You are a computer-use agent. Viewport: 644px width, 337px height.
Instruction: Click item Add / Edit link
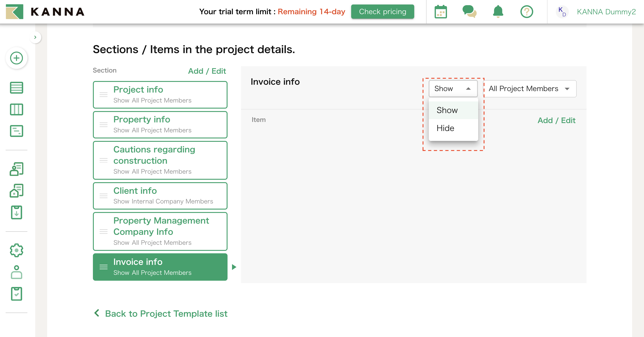(x=556, y=120)
